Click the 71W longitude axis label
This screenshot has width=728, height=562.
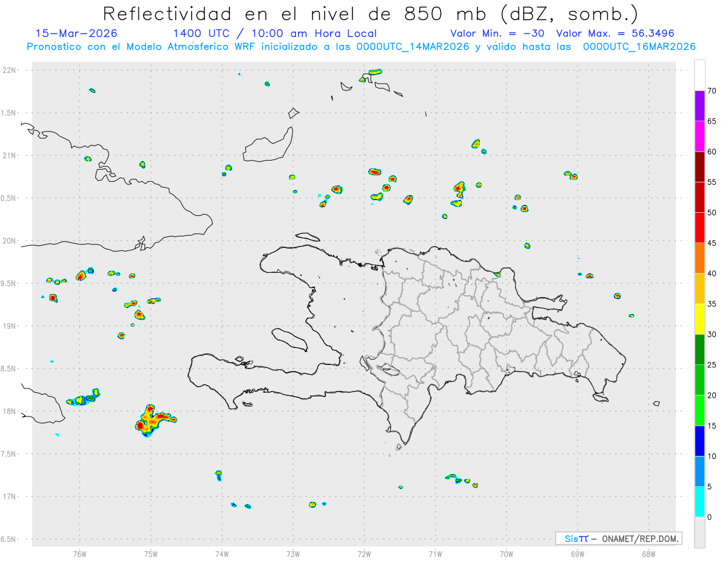coord(435,554)
